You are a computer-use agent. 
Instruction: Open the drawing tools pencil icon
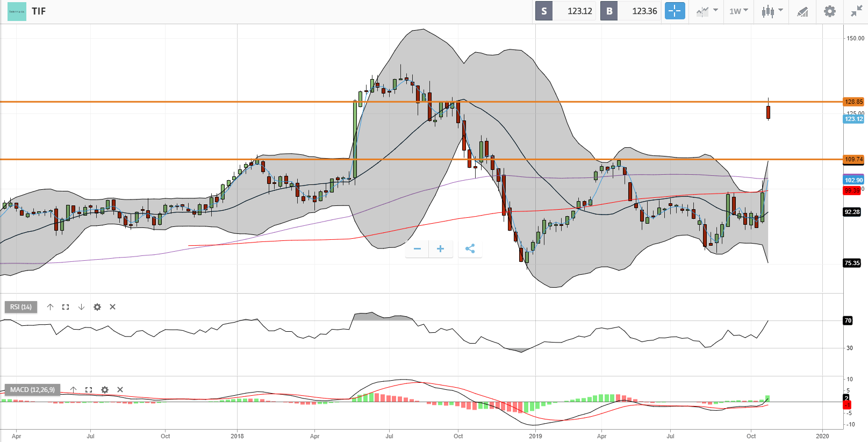tap(802, 11)
